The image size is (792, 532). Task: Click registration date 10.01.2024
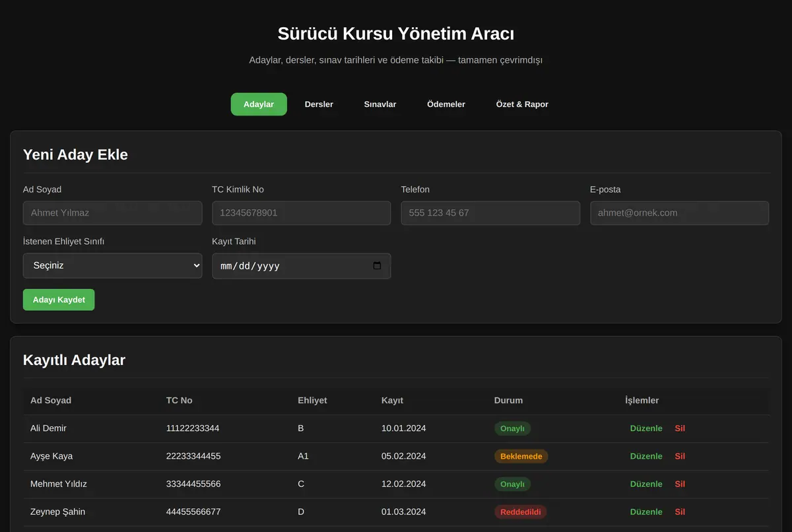404,428
